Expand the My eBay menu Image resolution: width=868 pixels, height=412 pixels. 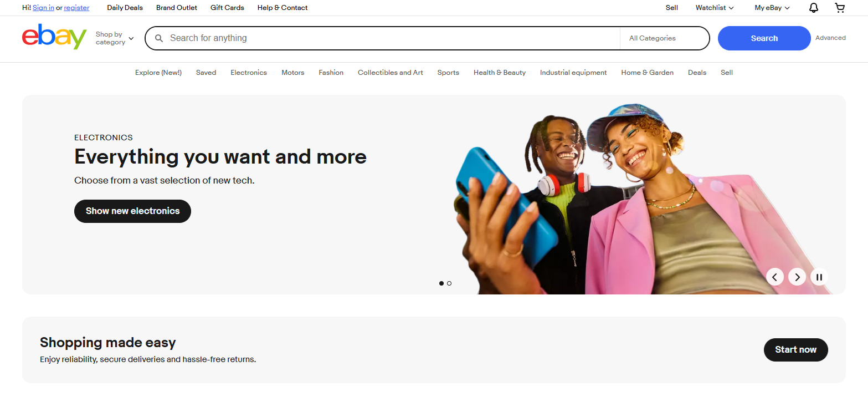tap(772, 8)
